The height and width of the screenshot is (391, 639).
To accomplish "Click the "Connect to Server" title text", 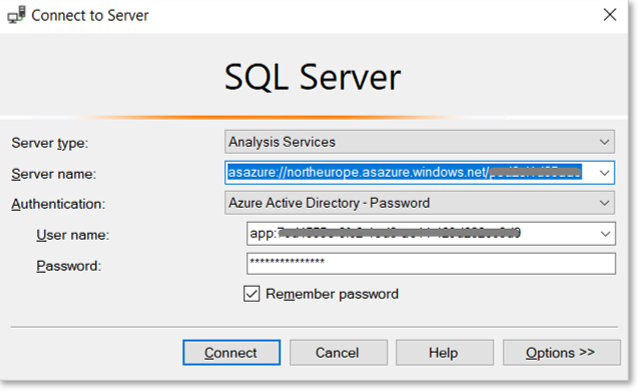I will [x=90, y=15].
